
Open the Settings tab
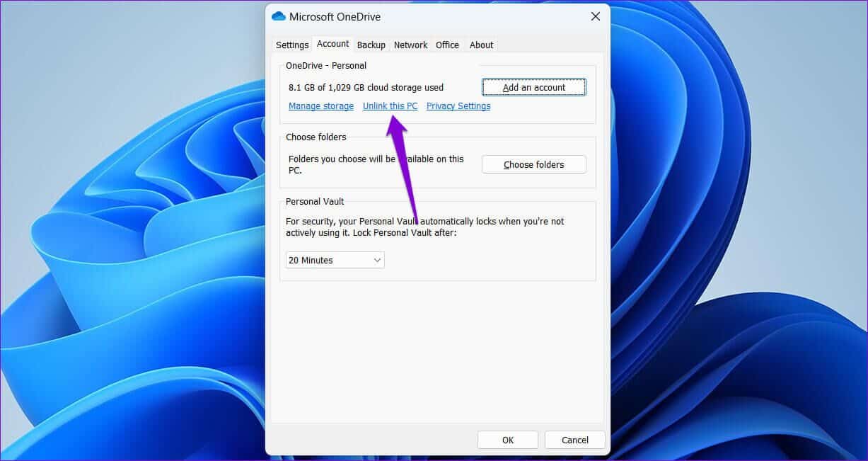coord(292,45)
